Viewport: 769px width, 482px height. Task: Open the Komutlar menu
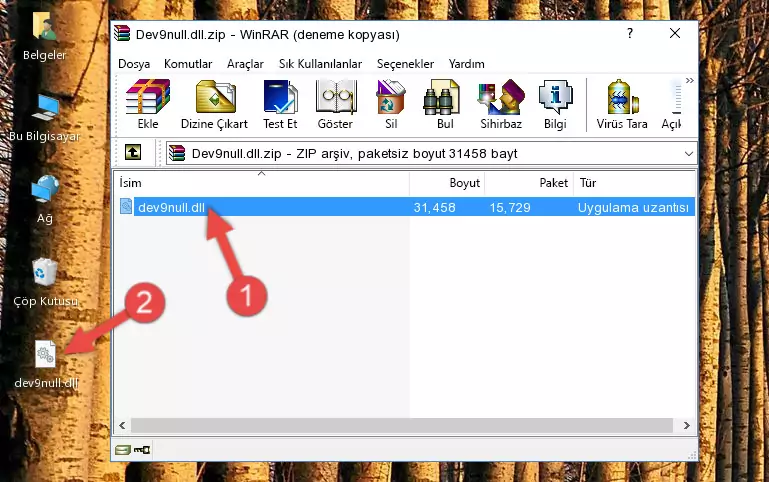[188, 64]
